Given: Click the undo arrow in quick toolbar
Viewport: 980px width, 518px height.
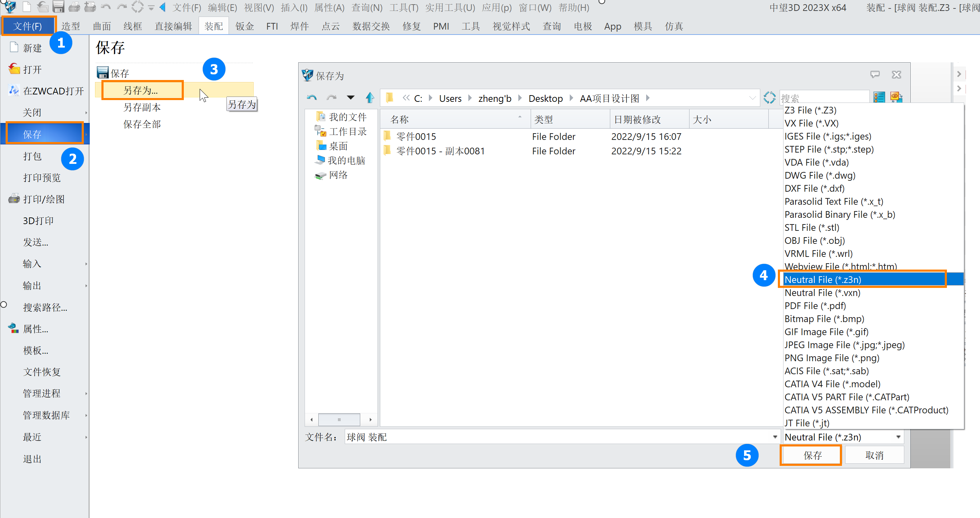Looking at the screenshot, I should coord(106,6).
